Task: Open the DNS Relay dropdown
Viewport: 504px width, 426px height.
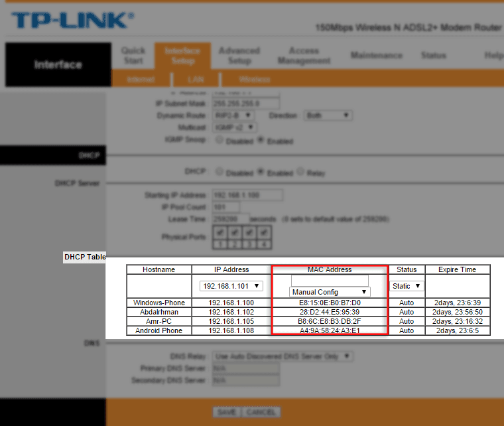Action: click(x=283, y=356)
